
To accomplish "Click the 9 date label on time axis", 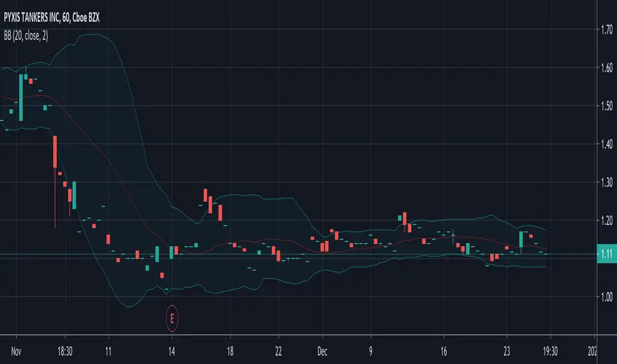I will [x=371, y=351].
